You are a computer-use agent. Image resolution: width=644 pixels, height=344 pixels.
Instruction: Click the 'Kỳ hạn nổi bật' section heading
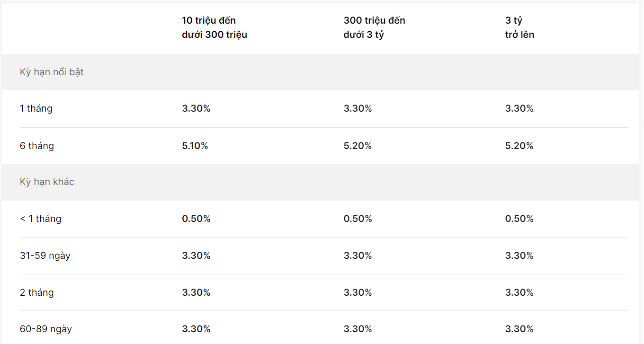(52, 72)
